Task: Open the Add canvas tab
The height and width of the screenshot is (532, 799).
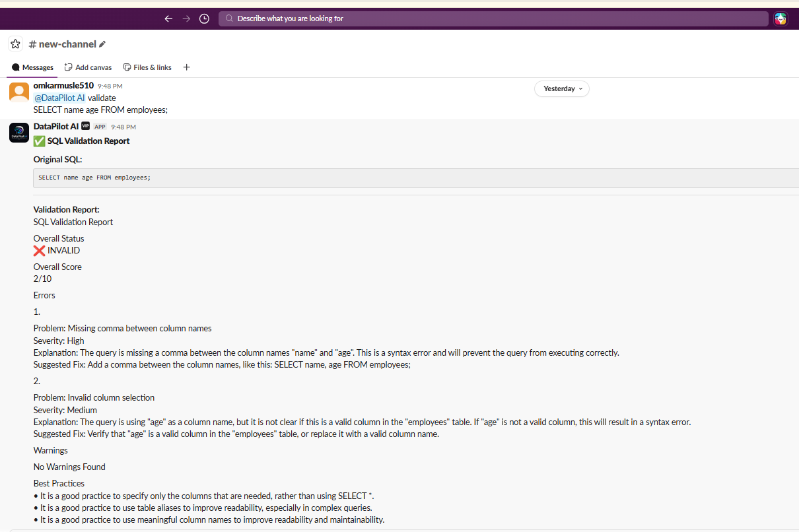Action: click(x=88, y=67)
